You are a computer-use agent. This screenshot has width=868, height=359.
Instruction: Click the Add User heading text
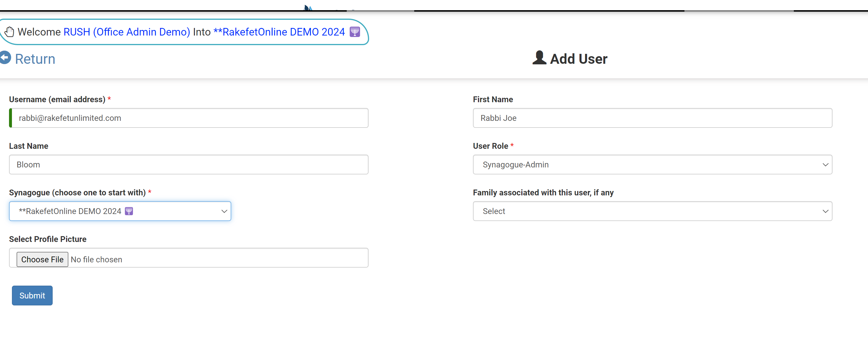coord(578,59)
